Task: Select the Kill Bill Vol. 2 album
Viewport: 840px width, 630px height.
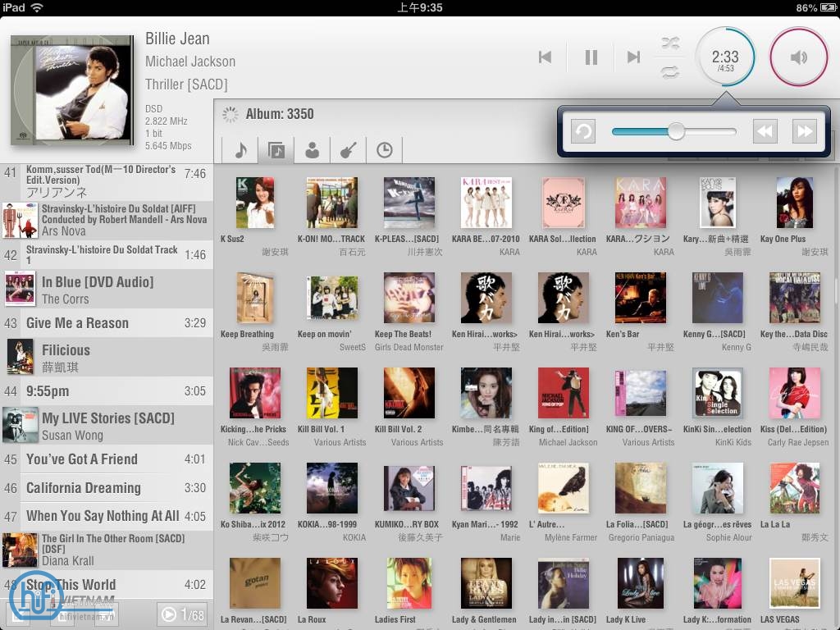Action: [409, 392]
